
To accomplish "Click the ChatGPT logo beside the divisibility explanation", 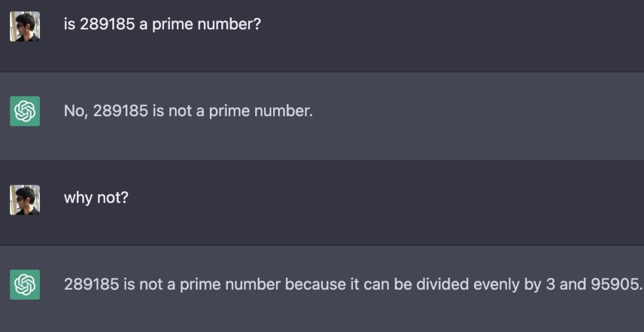I will coord(25,284).
